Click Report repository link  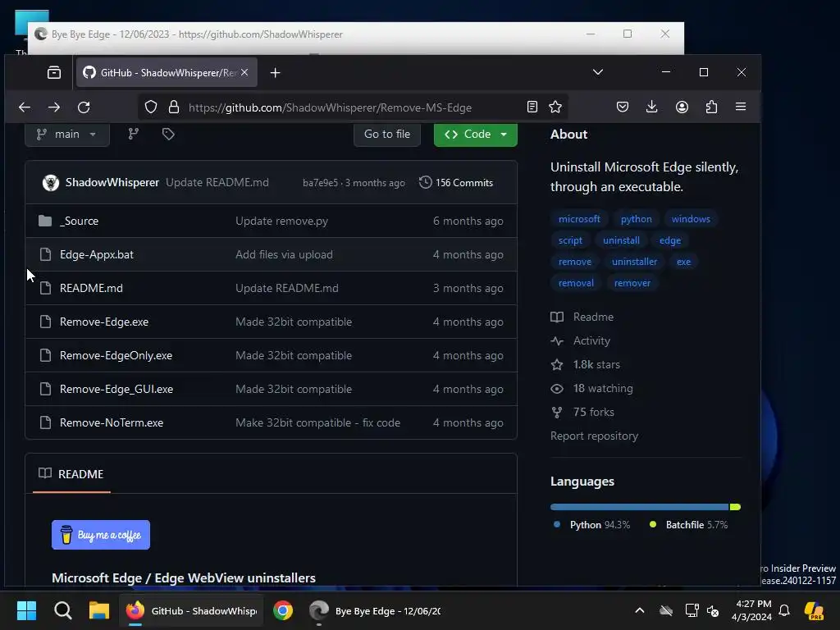click(594, 436)
